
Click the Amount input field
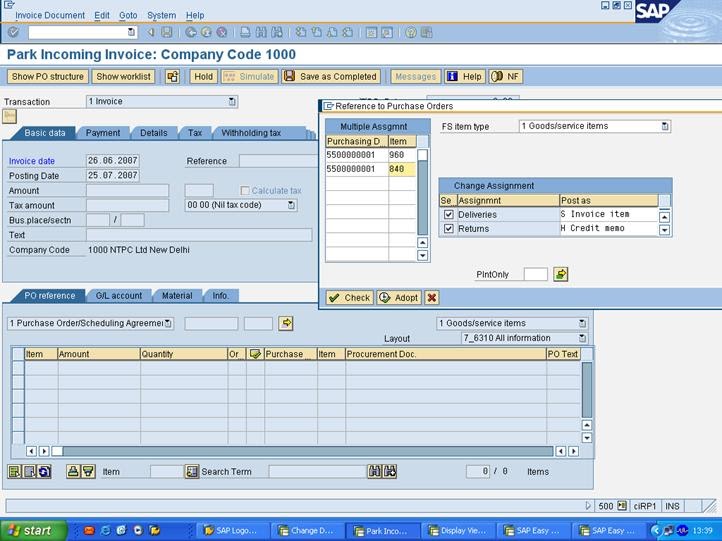pyautogui.click(x=128, y=191)
